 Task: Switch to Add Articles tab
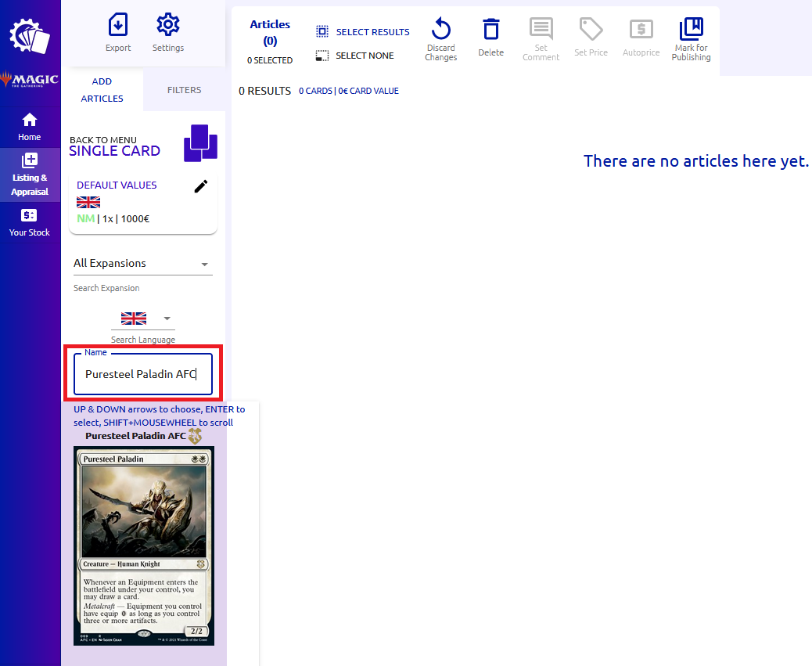pyautogui.click(x=102, y=89)
